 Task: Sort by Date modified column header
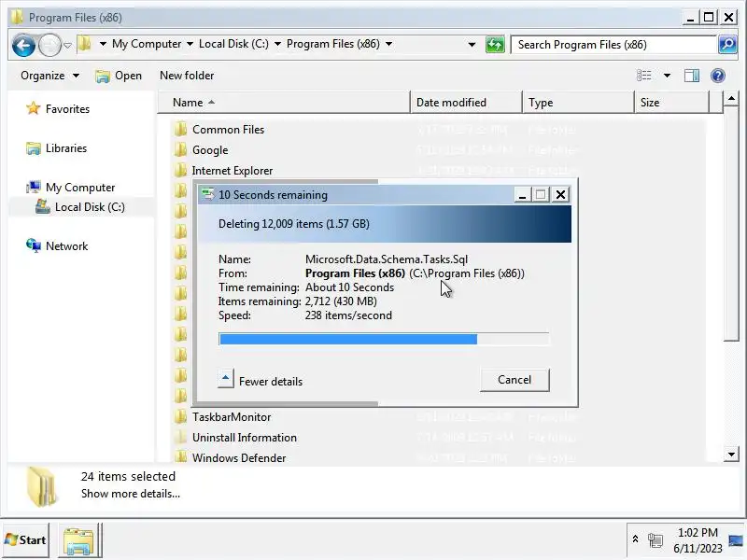point(466,103)
